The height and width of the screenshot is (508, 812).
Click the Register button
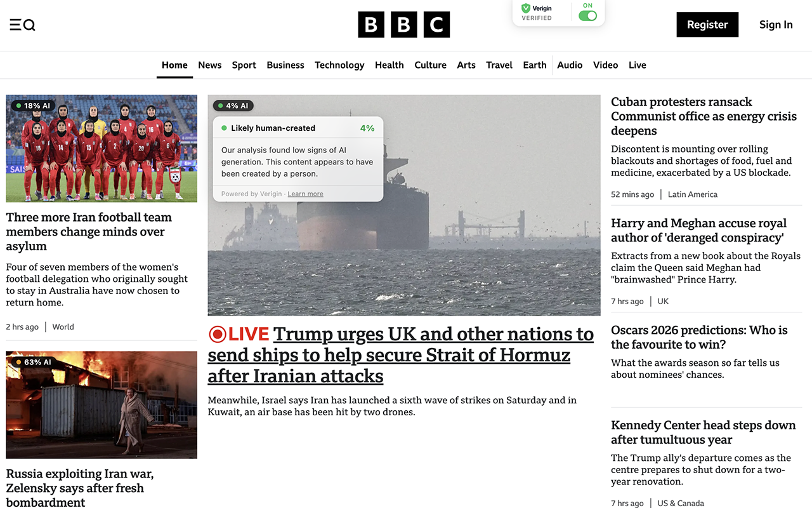[x=707, y=25]
